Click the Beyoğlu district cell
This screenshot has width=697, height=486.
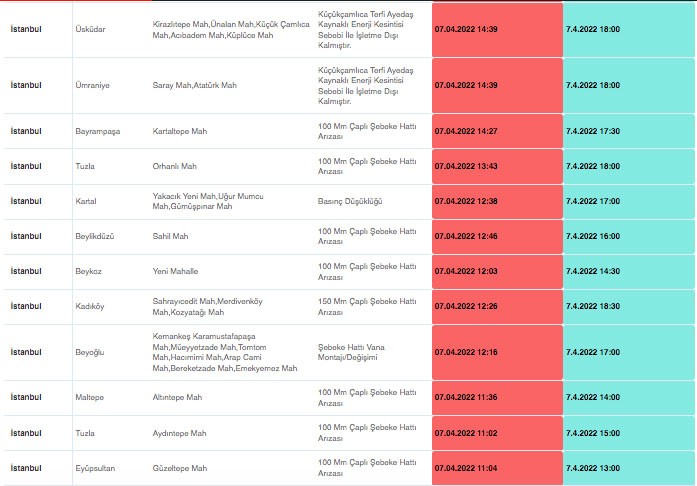click(x=90, y=352)
